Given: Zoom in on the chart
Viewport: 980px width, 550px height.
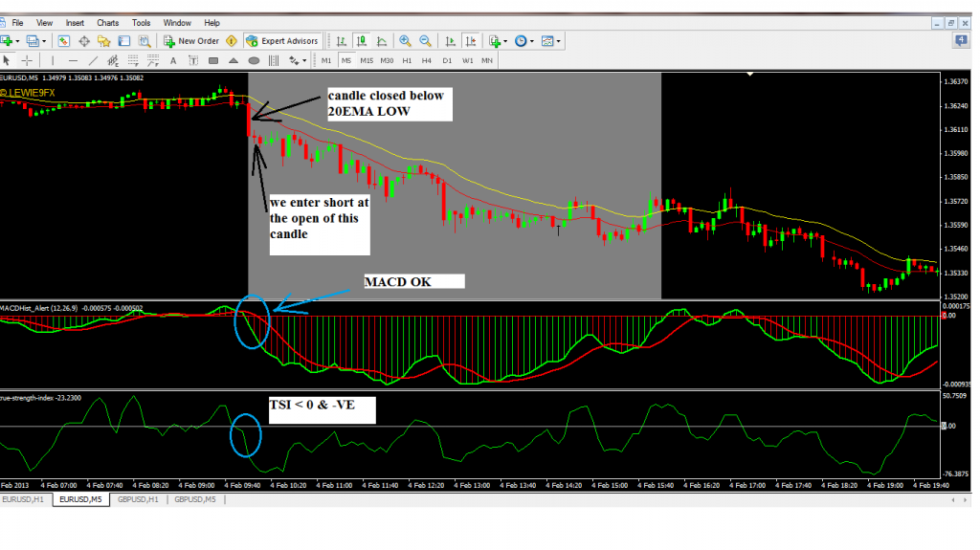Looking at the screenshot, I should point(405,41).
